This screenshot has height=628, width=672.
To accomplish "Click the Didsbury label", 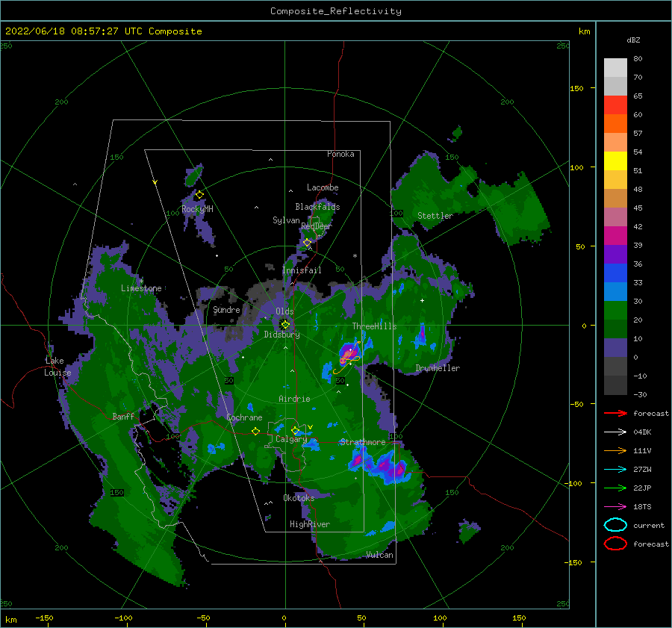I will click(x=282, y=335).
